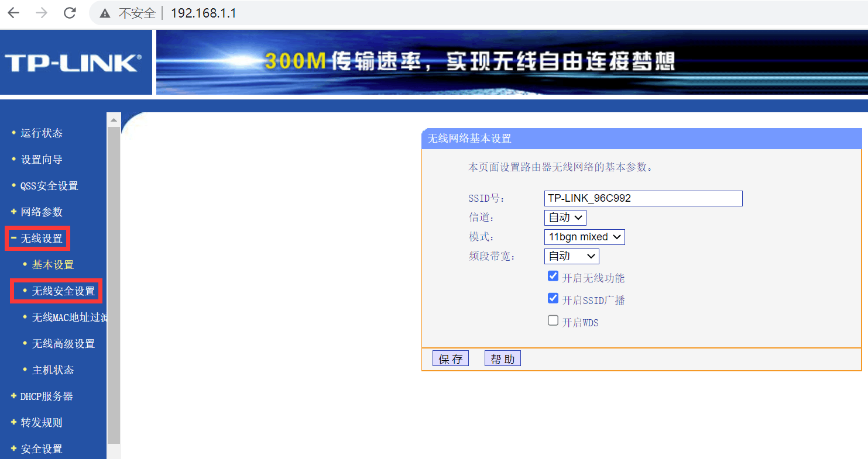Open the 频段带宽 bandwidth dropdown

[x=571, y=256]
